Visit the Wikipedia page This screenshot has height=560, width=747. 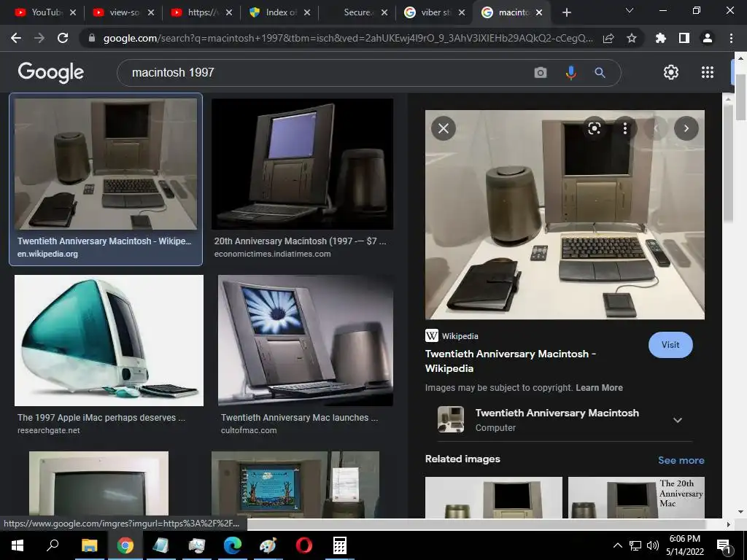click(x=670, y=345)
